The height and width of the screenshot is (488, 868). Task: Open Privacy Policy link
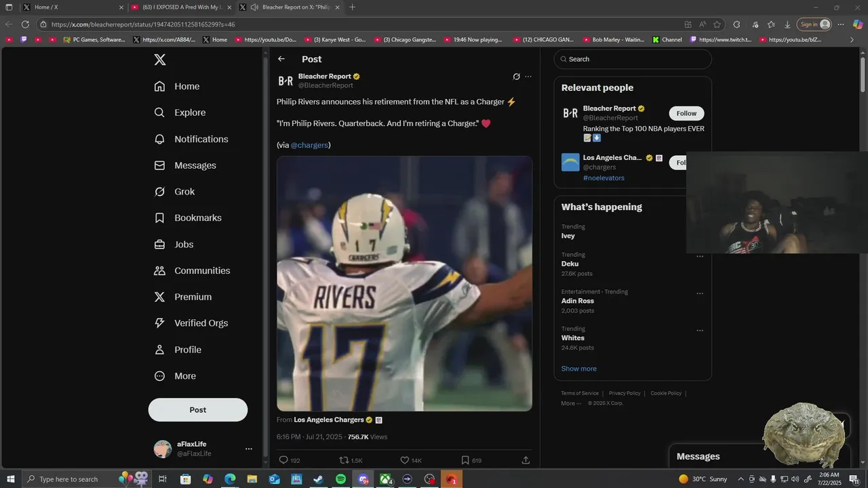click(625, 393)
